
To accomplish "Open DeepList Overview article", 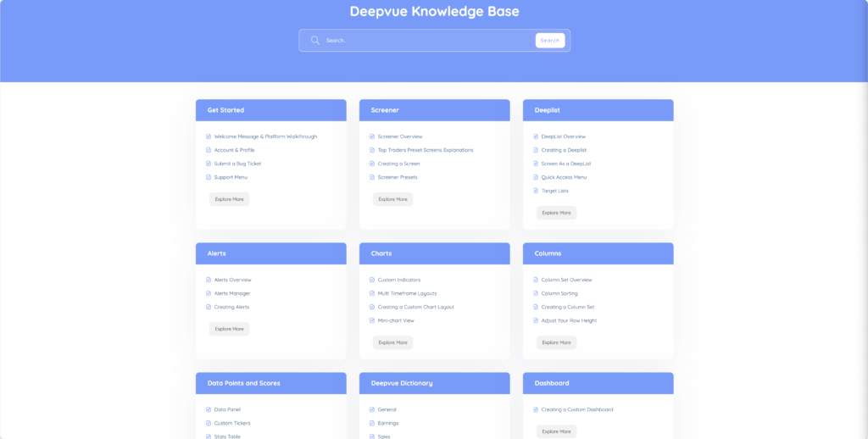I will click(x=563, y=136).
